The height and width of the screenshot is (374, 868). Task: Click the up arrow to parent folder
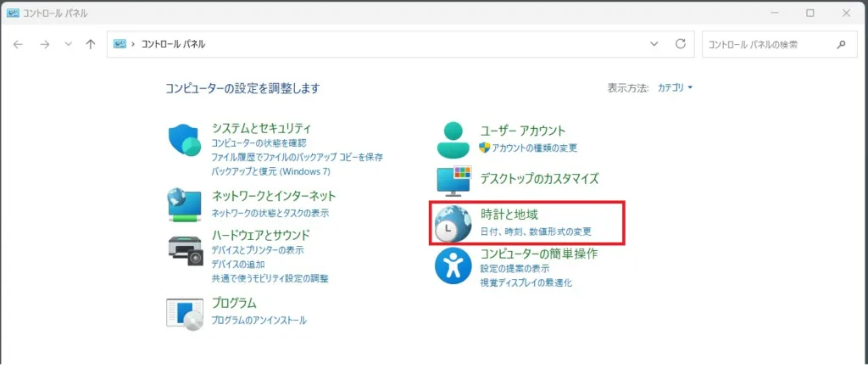tap(91, 44)
